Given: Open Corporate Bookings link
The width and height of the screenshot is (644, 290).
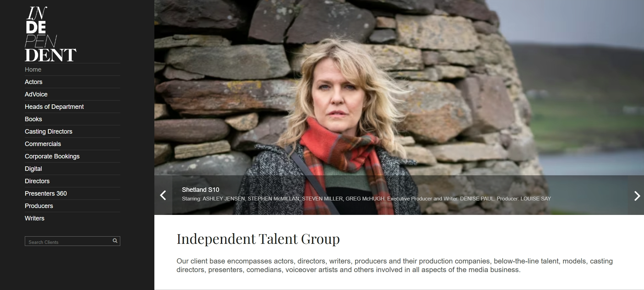Looking at the screenshot, I should click(x=52, y=156).
